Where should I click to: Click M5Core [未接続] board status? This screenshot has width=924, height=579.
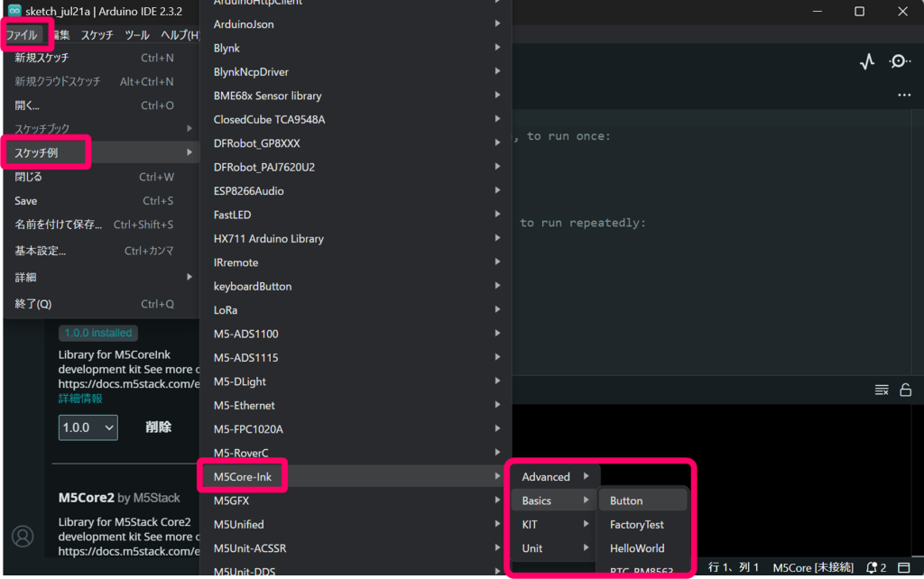tap(813, 567)
